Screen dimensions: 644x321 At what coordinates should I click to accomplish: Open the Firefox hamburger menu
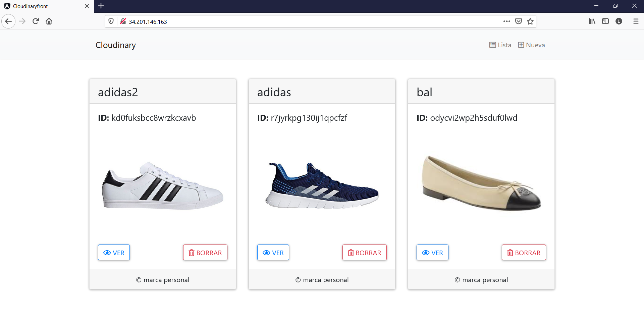(636, 21)
